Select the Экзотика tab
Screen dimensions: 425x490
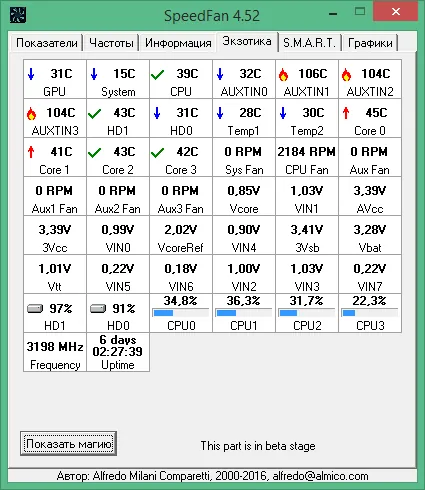[x=247, y=41]
